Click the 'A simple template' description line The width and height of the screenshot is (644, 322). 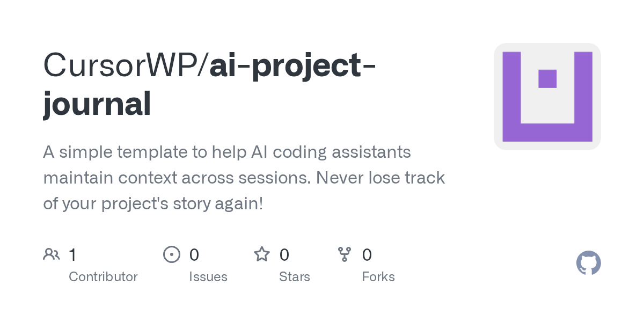coord(226,152)
